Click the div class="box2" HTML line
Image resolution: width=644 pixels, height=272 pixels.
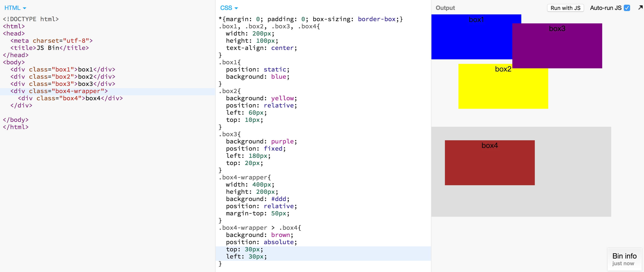point(63,76)
